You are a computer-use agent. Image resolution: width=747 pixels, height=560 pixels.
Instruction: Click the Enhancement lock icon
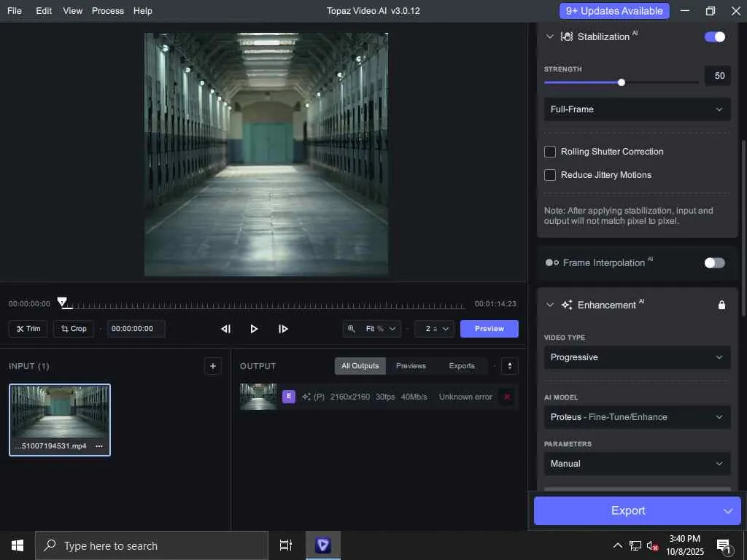coord(721,305)
